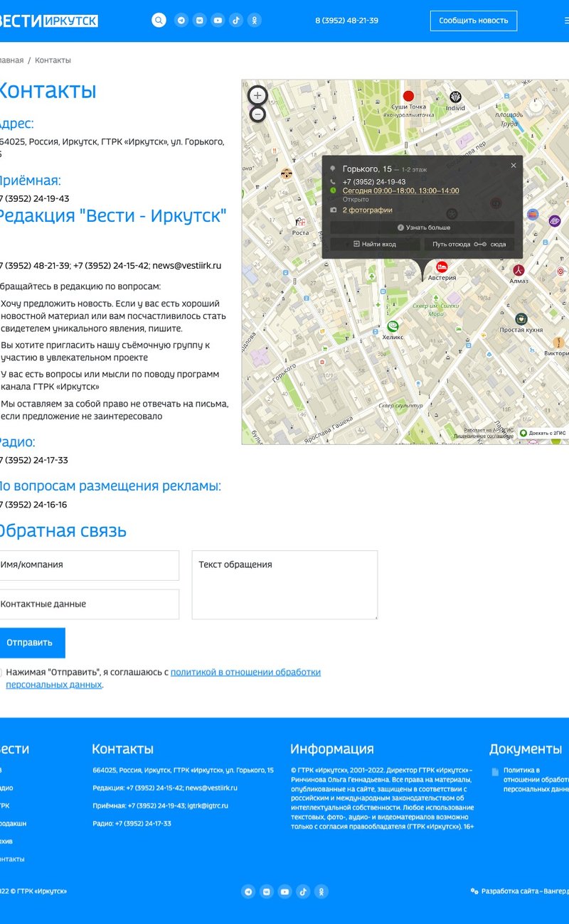
Task: Click сюда route button in popup
Action: tap(498, 244)
